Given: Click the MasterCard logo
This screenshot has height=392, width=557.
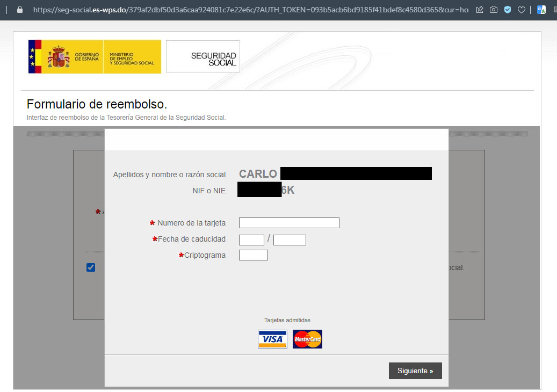Looking at the screenshot, I should [307, 339].
